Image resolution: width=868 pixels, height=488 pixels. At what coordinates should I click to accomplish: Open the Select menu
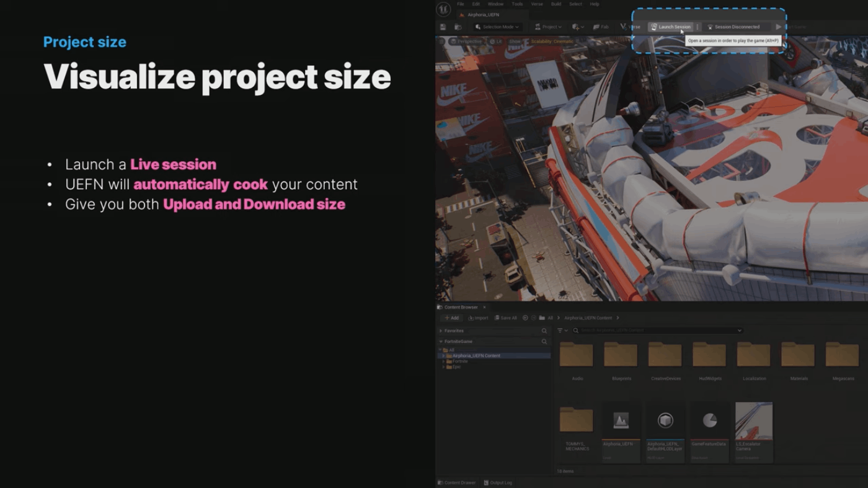pyautogui.click(x=575, y=4)
